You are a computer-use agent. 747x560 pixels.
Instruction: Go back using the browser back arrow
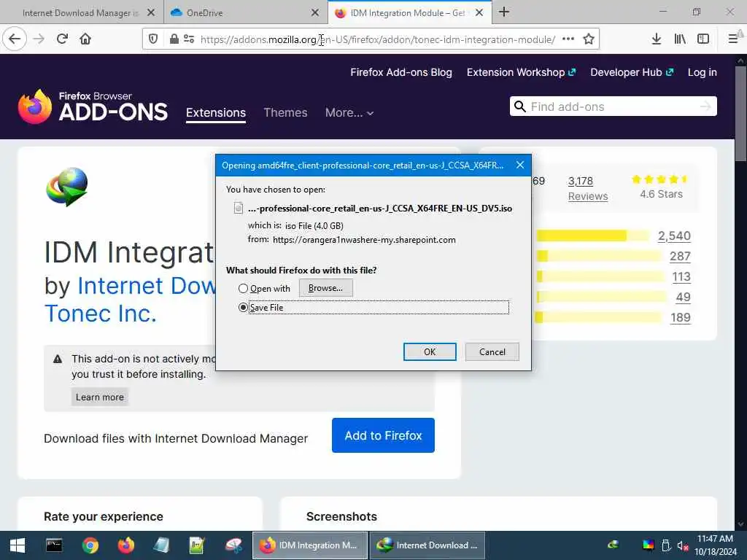15,39
